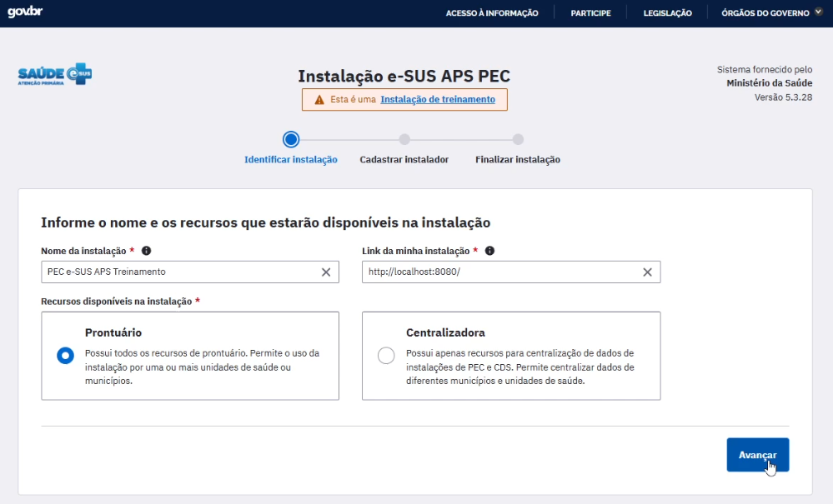
Task: Open the Participe menu item
Action: [590, 13]
